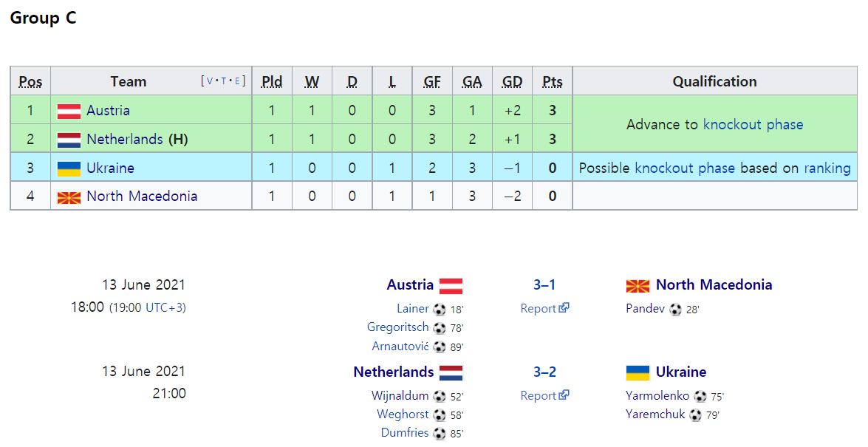Click the Ukraine flag beside 3–2 match
Image resolution: width=868 pixels, height=447 pixels.
pos(638,373)
